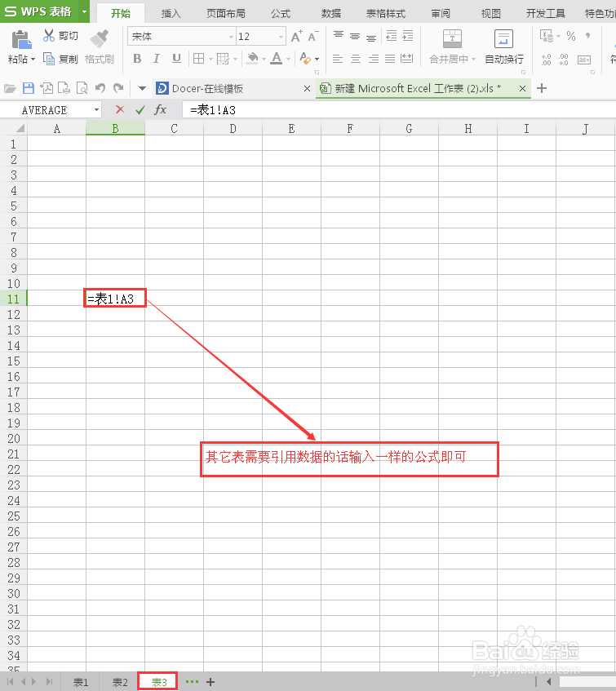Click the Copy icon
The height and width of the screenshot is (691, 616).
(x=48, y=59)
